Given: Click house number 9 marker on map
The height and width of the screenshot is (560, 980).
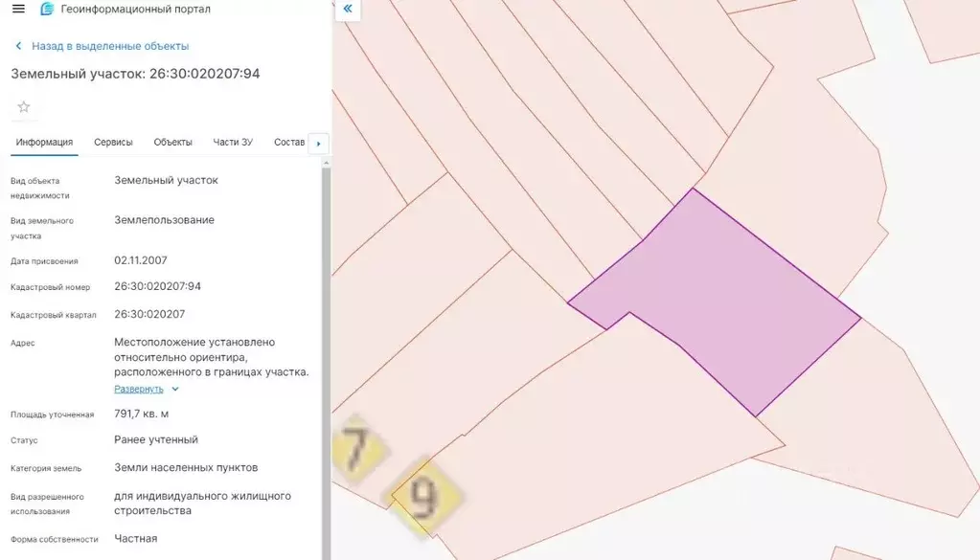Looking at the screenshot, I should pyautogui.click(x=423, y=497).
